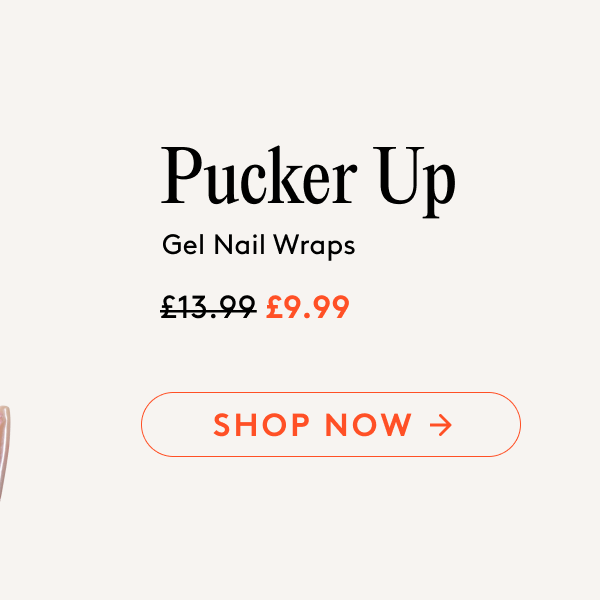The image size is (600, 600).
Task: Click the word Up in the heading
Action: coord(414,182)
